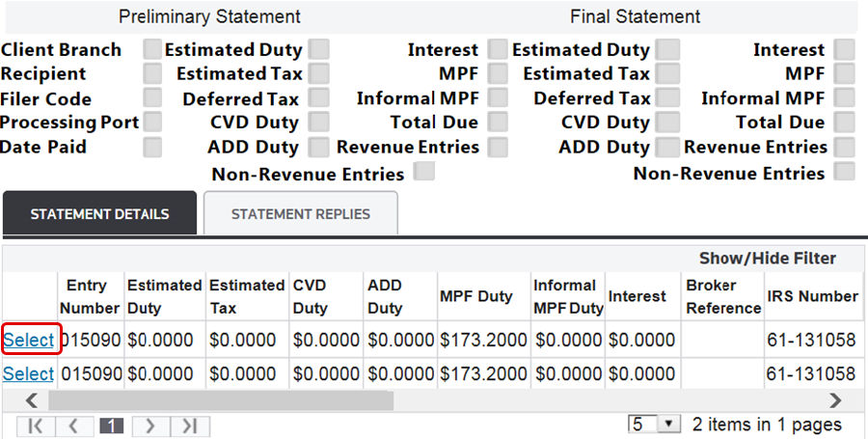Go to first page of grid

35,425
